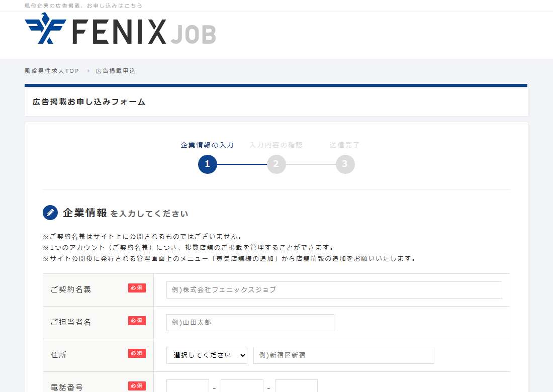Click the pencil icon beside 企業情報
This screenshot has height=392, width=553.
pyautogui.click(x=50, y=213)
